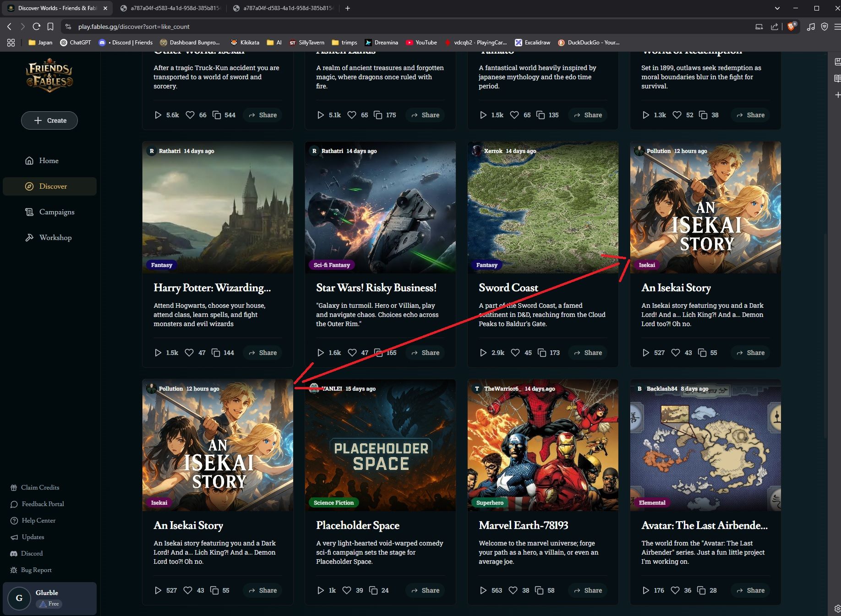Image resolution: width=841 pixels, height=616 pixels.
Task: Open Workshop in the sidebar
Action: click(x=49, y=238)
